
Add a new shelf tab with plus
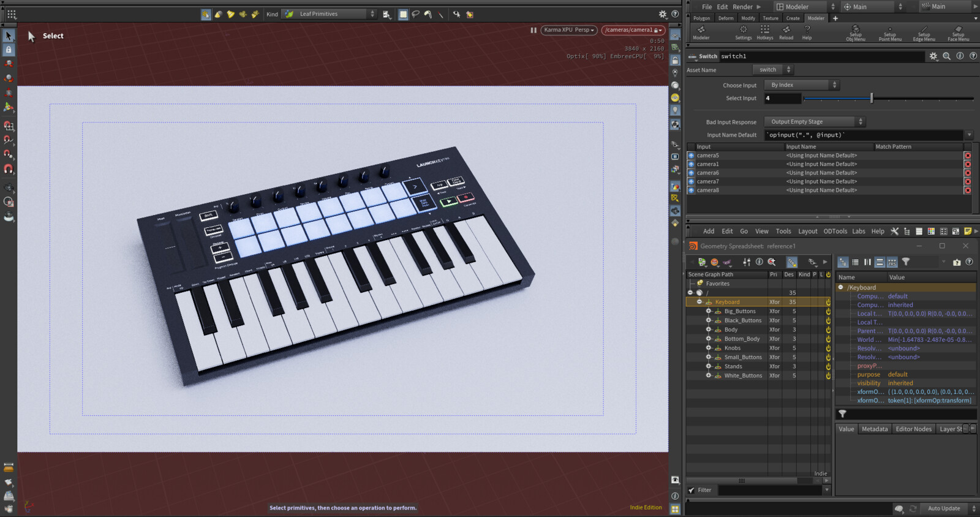(835, 18)
